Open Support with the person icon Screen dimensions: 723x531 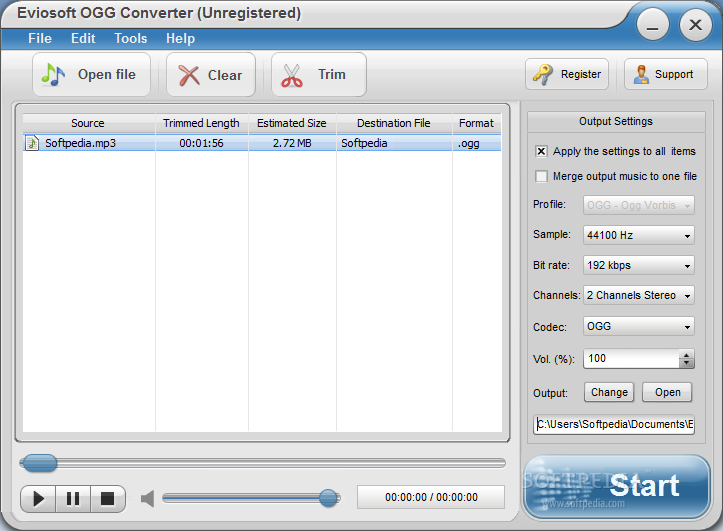(665, 74)
